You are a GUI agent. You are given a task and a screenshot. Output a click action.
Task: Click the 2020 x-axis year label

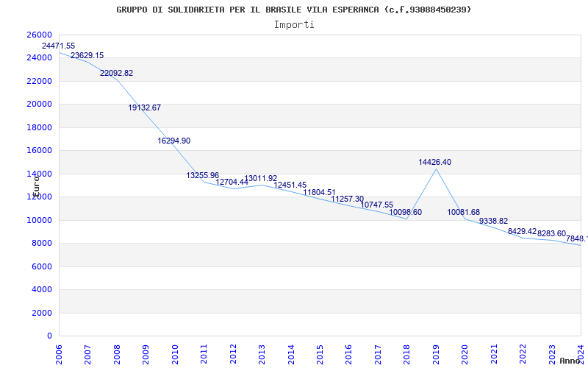point(465,354)
